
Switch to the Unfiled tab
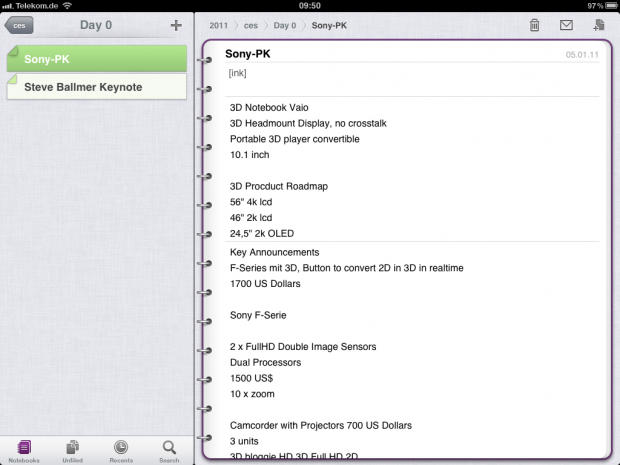72,451
